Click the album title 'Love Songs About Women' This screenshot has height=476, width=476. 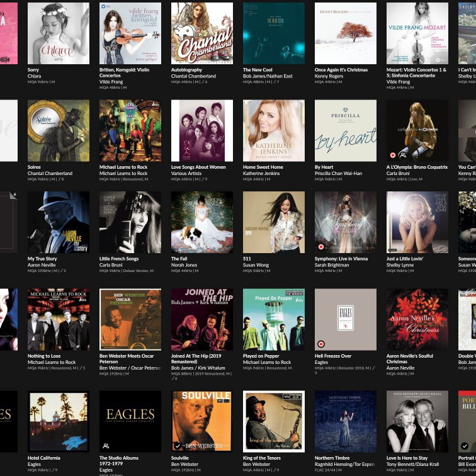tap(198, 167)
